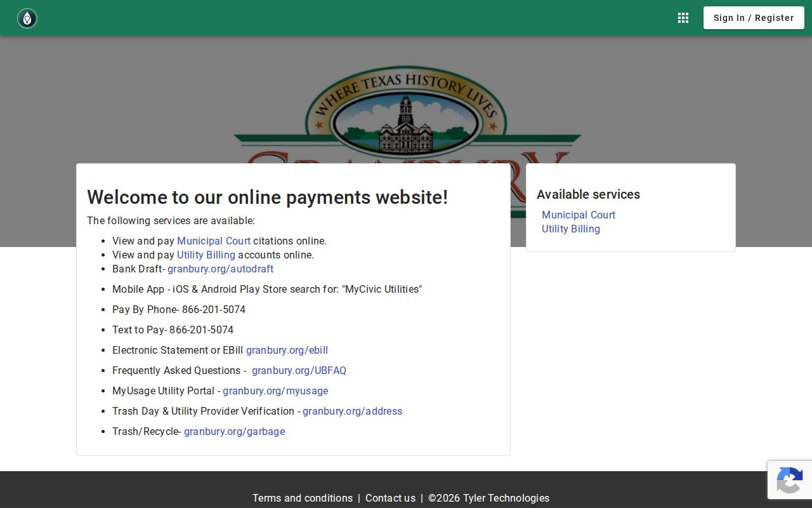
Task: Open Terms and conditions in footer
Action: point(303,498)
